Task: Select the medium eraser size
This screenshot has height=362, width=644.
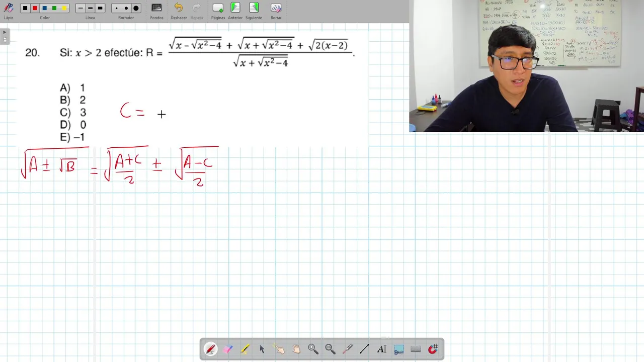Action: [126, 8]
